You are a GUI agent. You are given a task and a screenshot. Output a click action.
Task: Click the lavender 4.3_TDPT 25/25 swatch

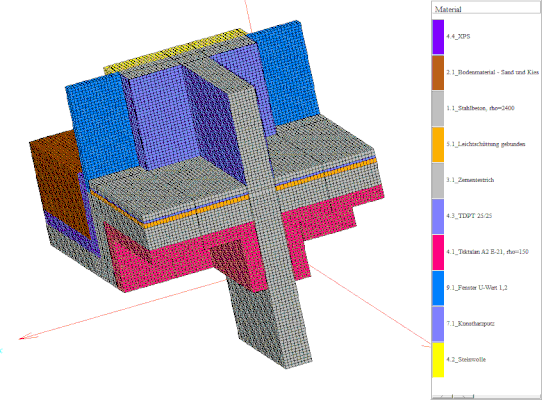click(438, 216)
